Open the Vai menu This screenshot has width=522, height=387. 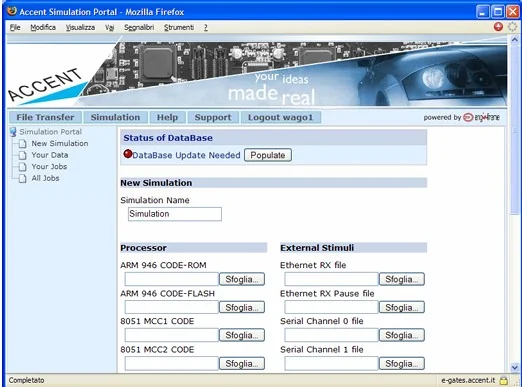pyautogui.click(x=109, y=27)
